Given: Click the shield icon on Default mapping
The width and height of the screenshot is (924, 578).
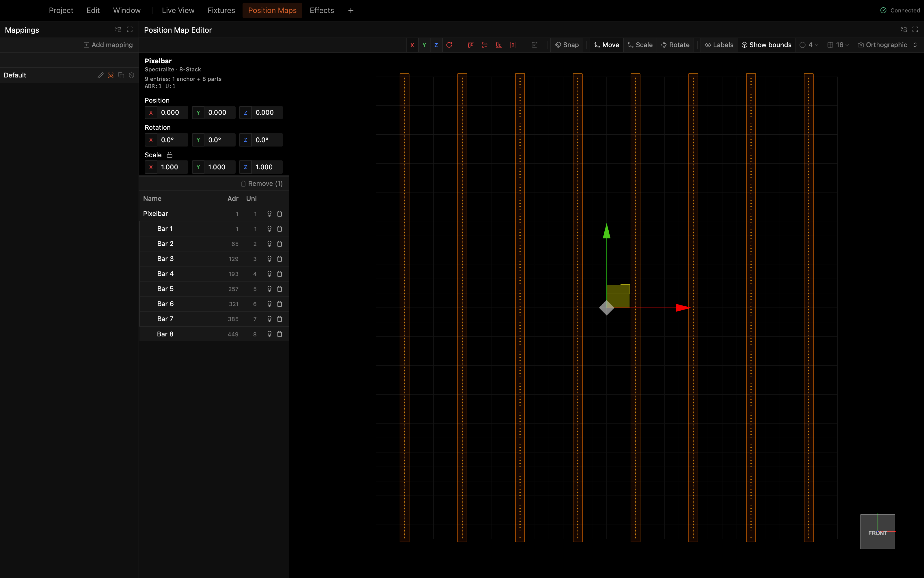Looking at the screenshot, I should [131, 75].
